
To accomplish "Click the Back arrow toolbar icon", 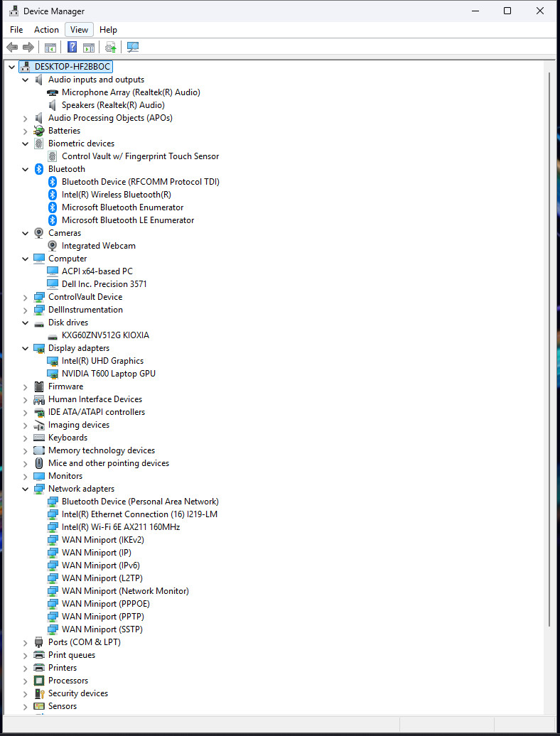I will pyautogui.click(x=12, y=47).
